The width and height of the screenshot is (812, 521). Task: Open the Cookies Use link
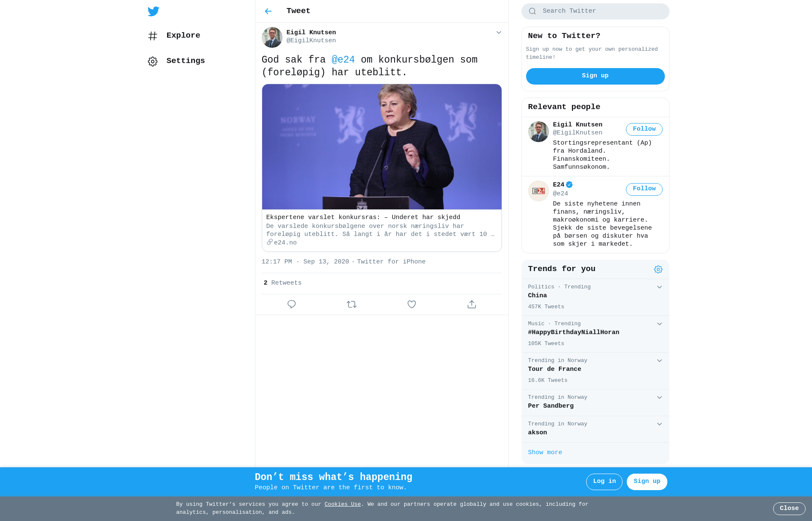(343, 504)
